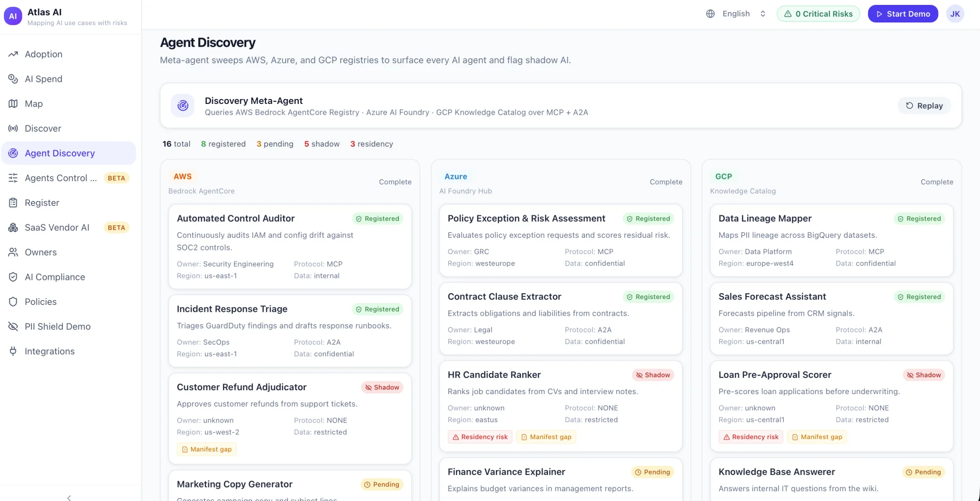This screenshot has height=501, width=980.
Task: Open the English language dropdown
Action: tap(736, 14)
